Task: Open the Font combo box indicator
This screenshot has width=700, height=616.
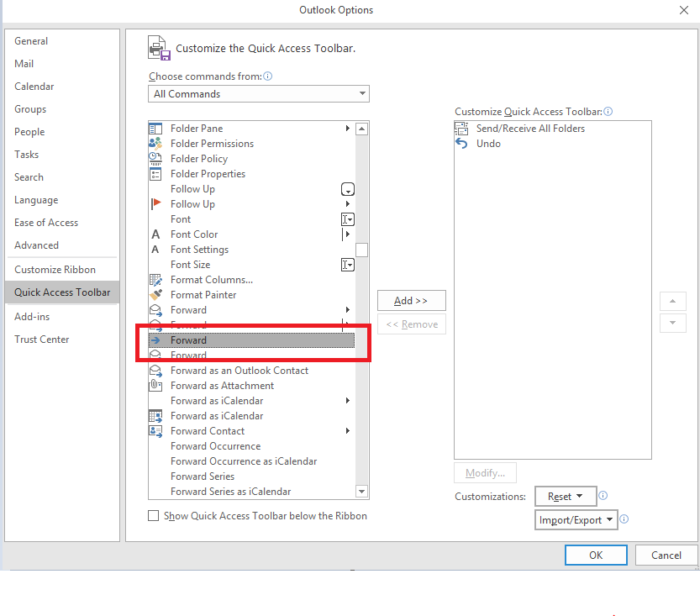Action: 348,219
